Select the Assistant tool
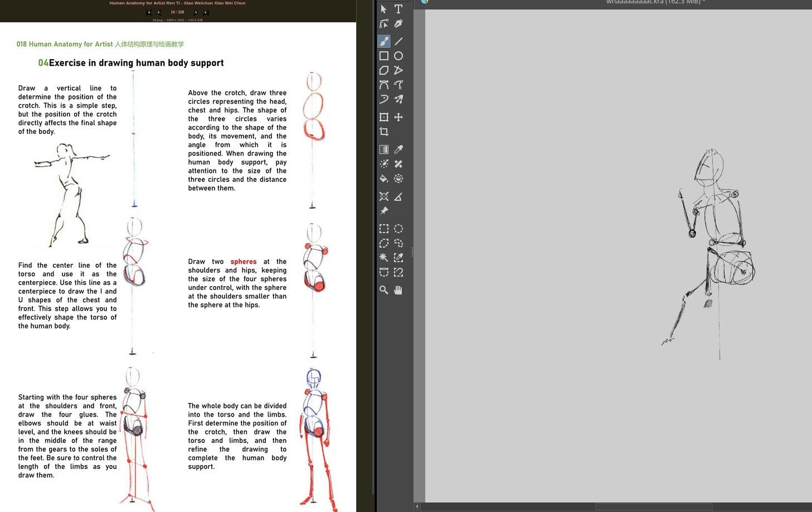 384,196
